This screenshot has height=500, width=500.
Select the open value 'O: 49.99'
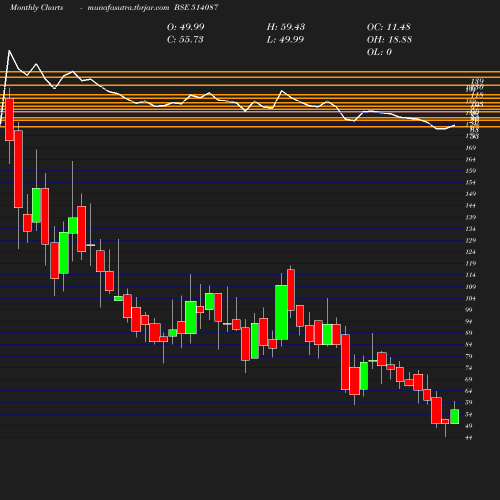(185, 27)
